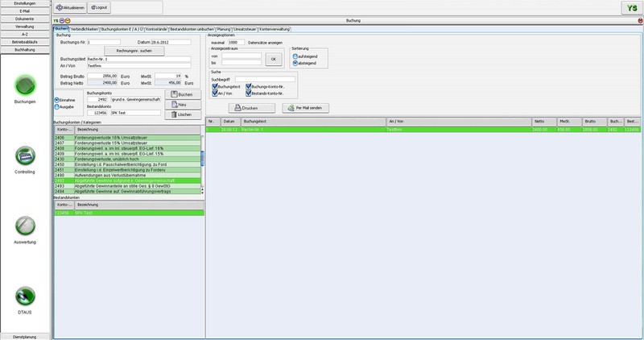Click the Betrag Brutto field
The image size is (644, 340).
pos(102,76)
